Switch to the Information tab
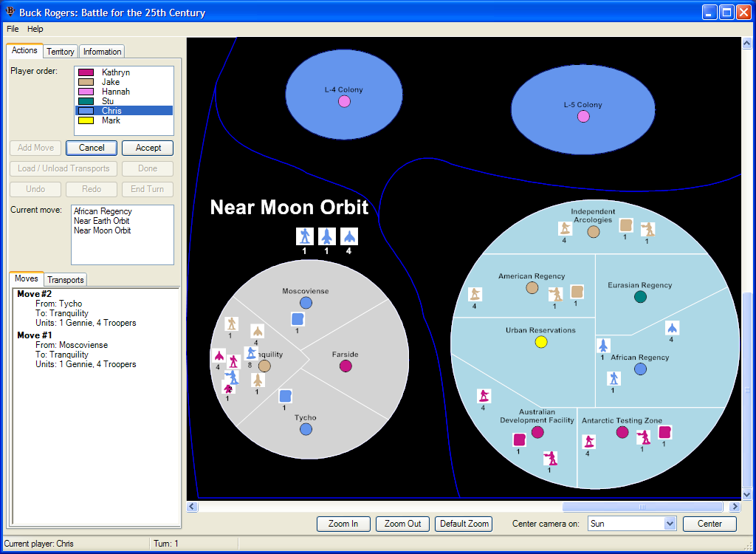The width and height of the screenshot is (756, 554). (x=102, y=52)
